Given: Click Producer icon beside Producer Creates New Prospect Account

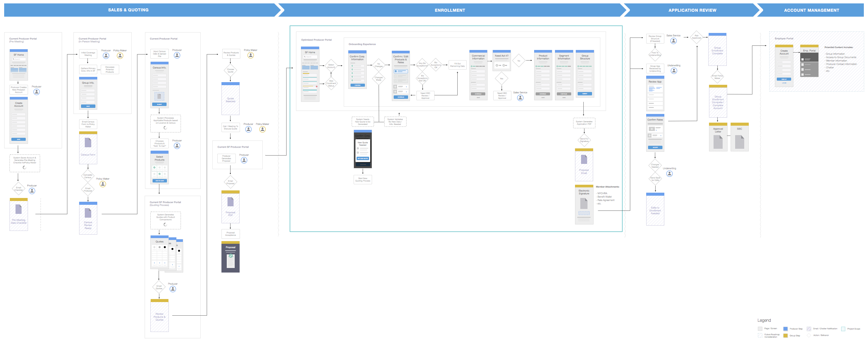Looking at the screenshot, I should pos(37,92).
